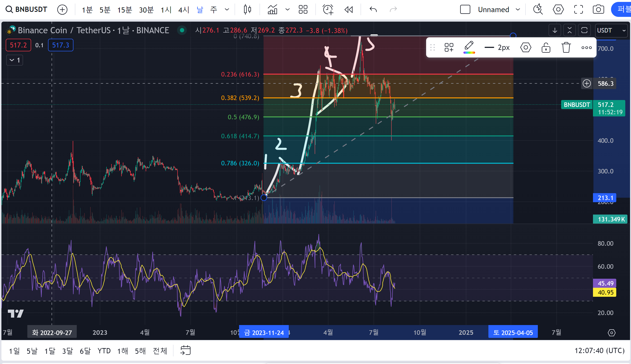
Task: Set range to 5날
Action: [x=32, y=351]
